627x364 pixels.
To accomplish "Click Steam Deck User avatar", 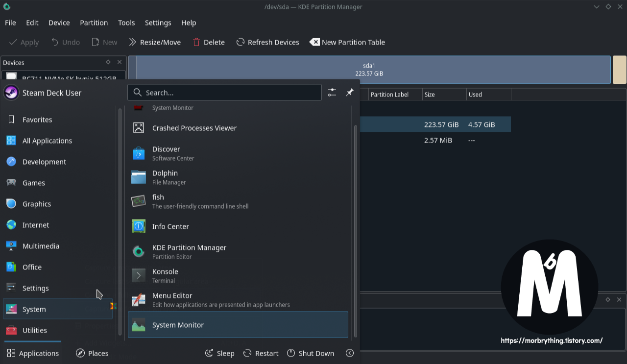I will tap(11, 93).
